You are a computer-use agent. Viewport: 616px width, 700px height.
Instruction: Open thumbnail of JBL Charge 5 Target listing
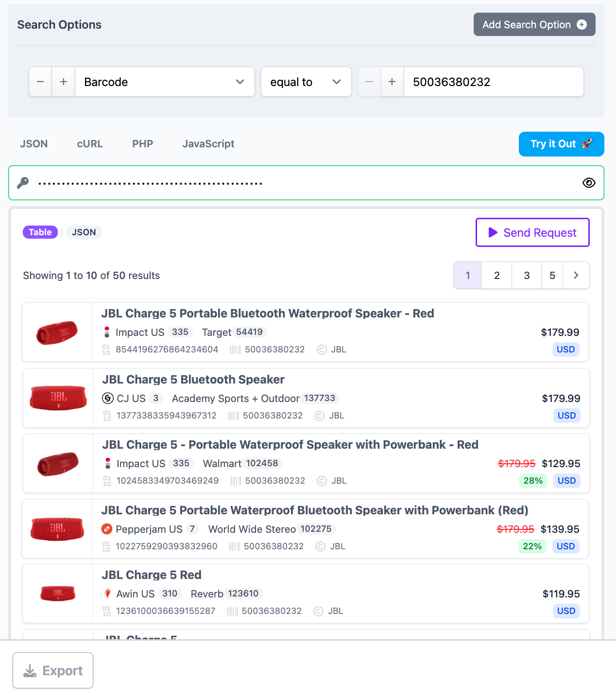coord(57,332)
